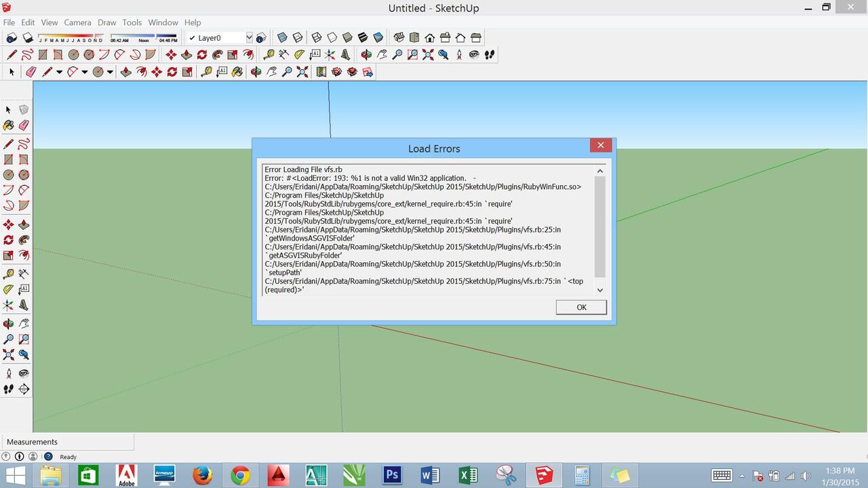Open Get Models from 3D Warehouse

coord(336,72)
